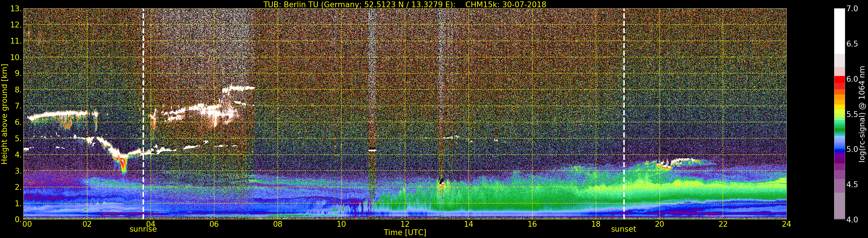Click the colorbar tick value 4.0
The width and height of the screenshot is (868, 238).
click(x=852, y=220)
